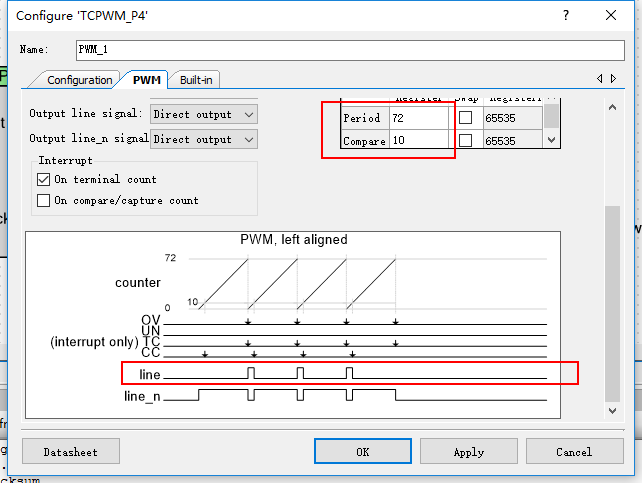Switch to the Built-in tab
The image size is (642, 483).
[196, 79]
